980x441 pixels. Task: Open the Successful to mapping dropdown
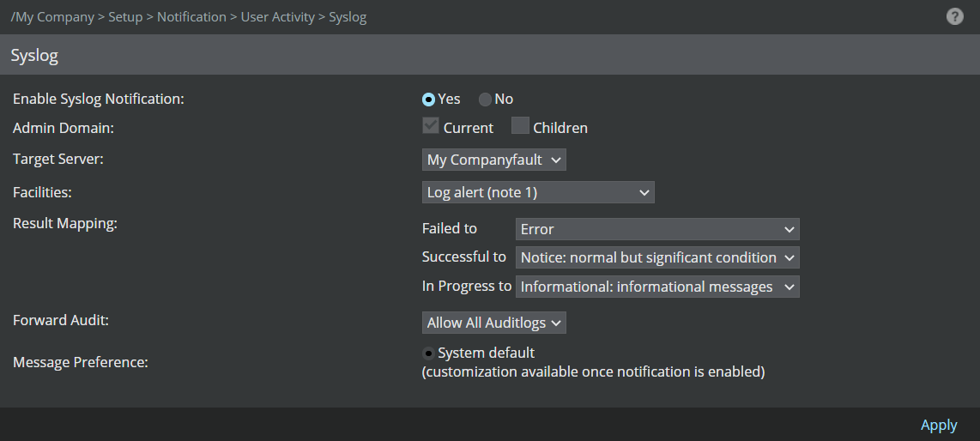click(x=657, y=257)
